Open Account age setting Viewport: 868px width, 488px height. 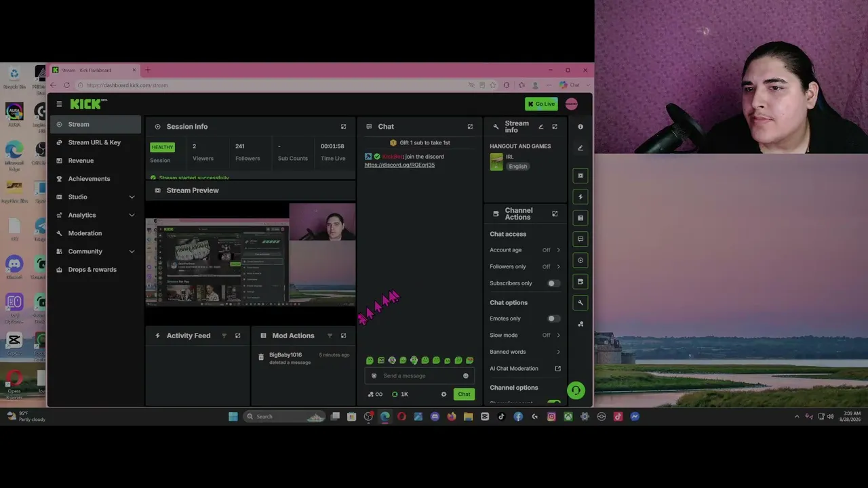coord(525,250)
